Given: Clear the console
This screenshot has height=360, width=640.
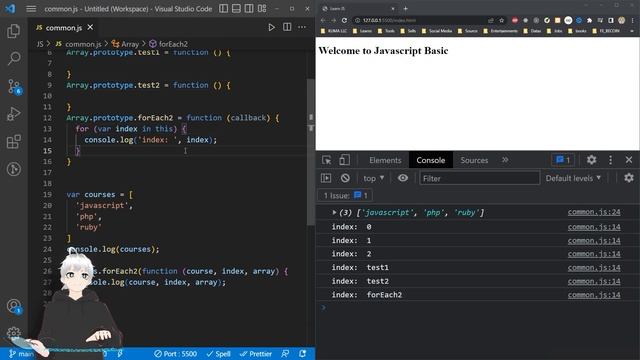Looking at the screenshot, I should [345, 178].
